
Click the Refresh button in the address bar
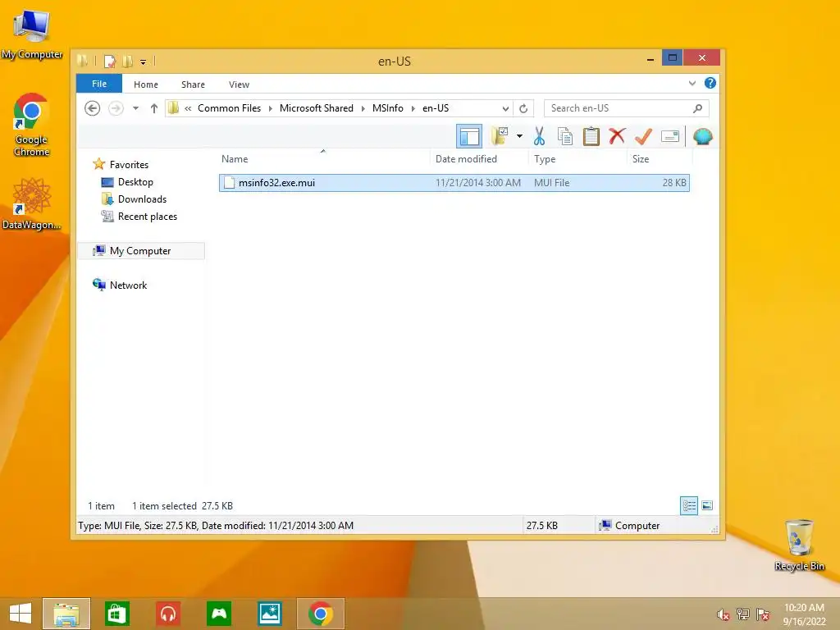(523, 108)
